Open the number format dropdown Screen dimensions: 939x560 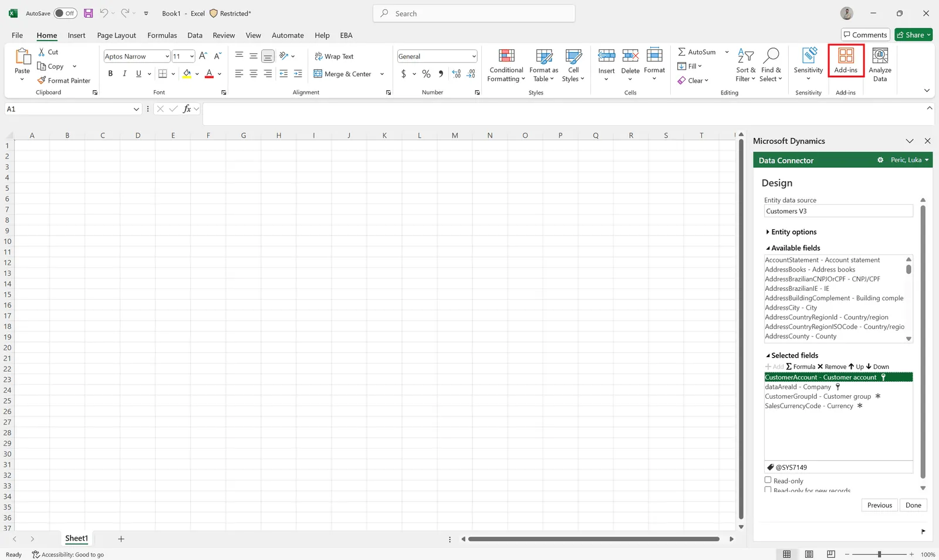[x=474, y=56]
